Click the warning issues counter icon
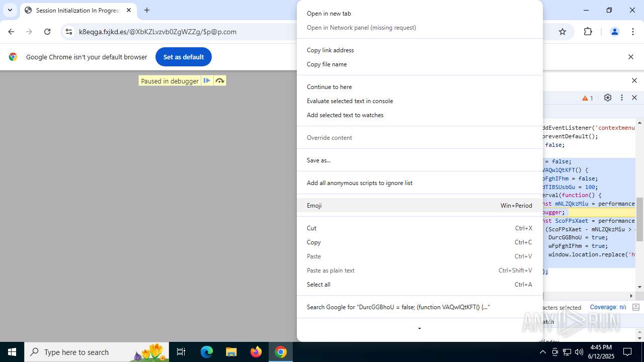Screen dimensions: 644x362 pos(588,98)
